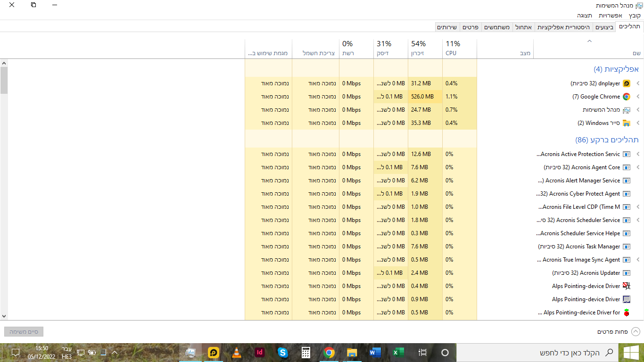This screenshot has width=644, height=362.
Task: Click the מנהל המשימות app row icon
Action: pos(627,110)
